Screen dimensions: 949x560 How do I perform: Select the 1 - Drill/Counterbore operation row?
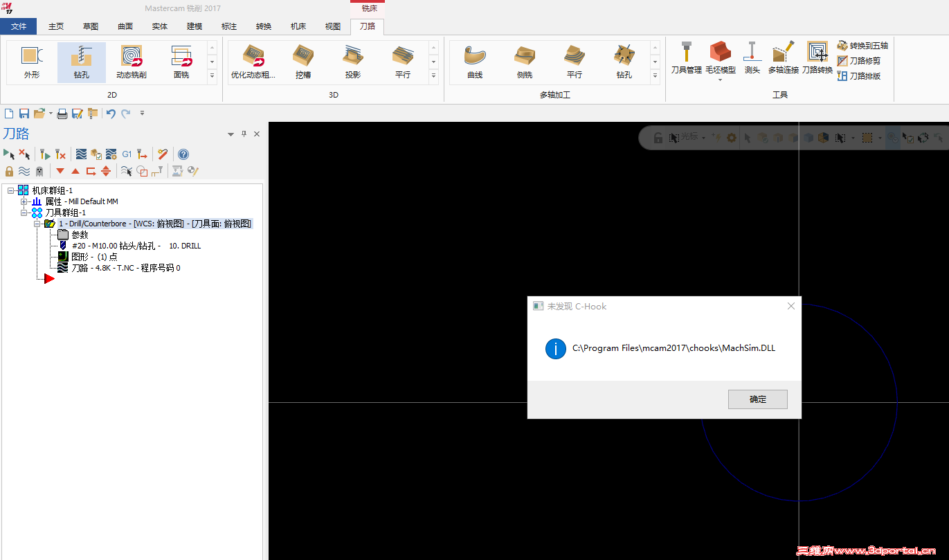tap(148, 224)
